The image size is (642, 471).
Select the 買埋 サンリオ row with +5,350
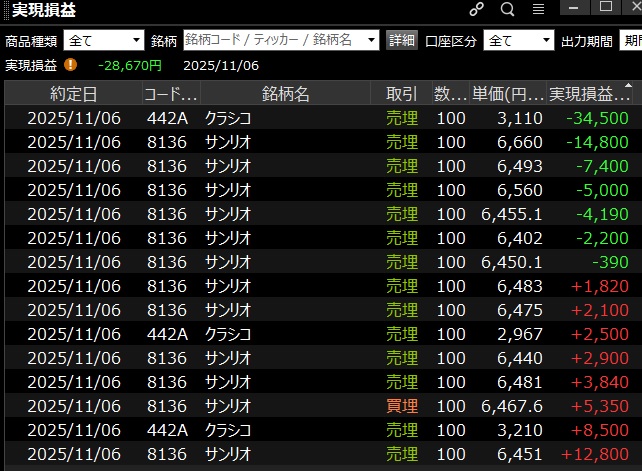click(x=320, y=406)
